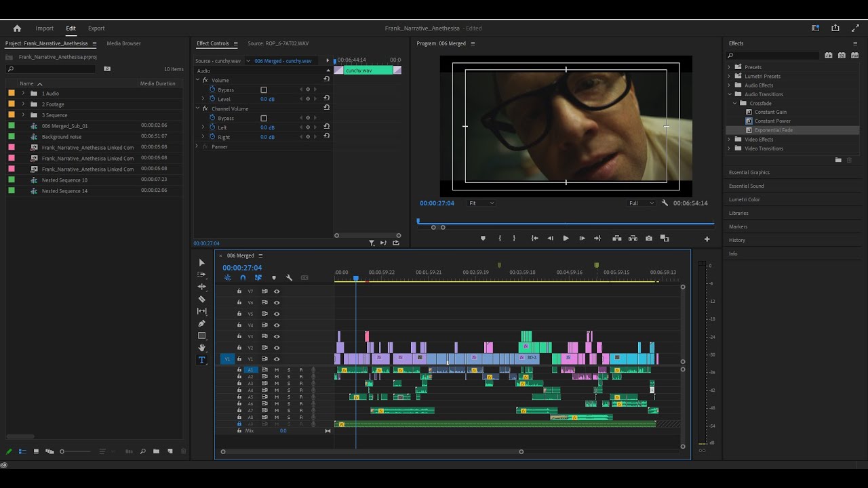Pick the Selection arrow tool
This screenshot has width=868, height=488.
point(201,263)
